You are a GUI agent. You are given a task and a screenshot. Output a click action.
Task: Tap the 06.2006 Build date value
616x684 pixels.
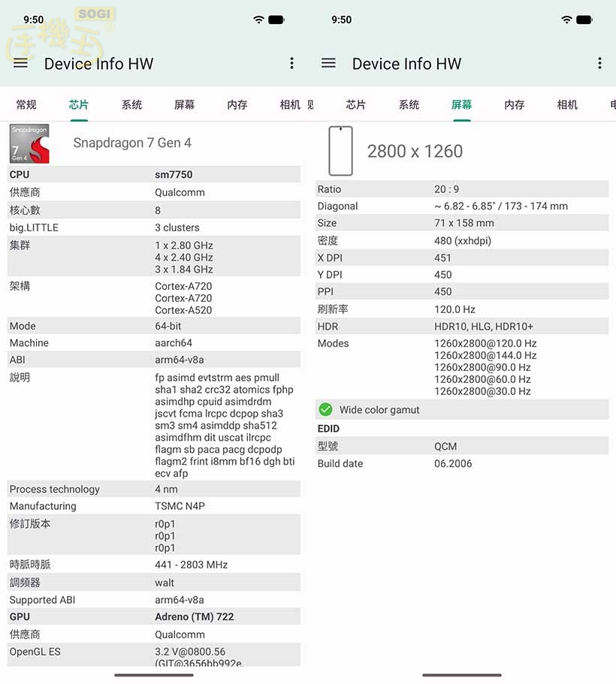[x=453, y=463]
